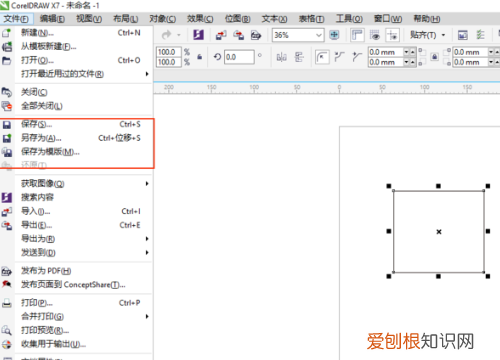The width and height of the screenshot is (500, 360).
Task: Expand Print Merge (合并打印) submenu
Action: point(76,316)
